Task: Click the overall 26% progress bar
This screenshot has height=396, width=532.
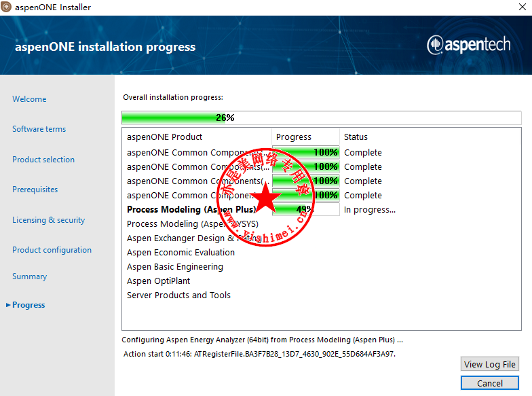Action: pyautogui.click(x=322, y=118)
